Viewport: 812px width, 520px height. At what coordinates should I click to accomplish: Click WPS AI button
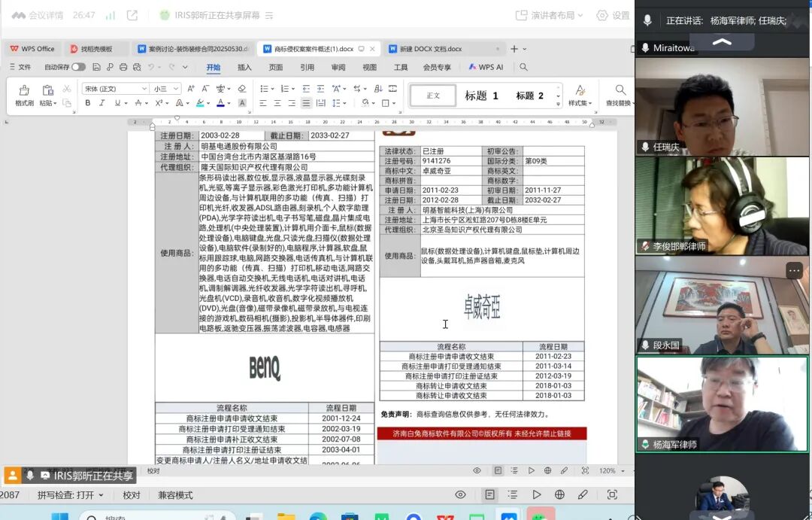point(486,67)
